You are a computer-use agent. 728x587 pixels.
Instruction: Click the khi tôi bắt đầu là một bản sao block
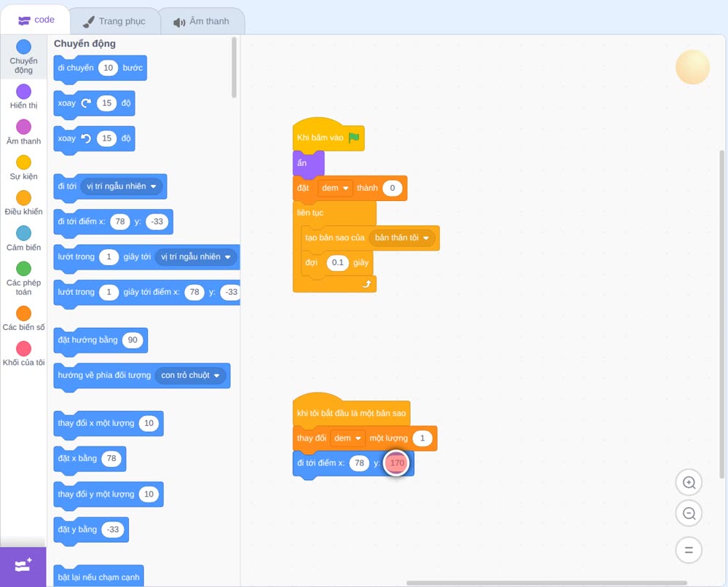pos(352,411)
